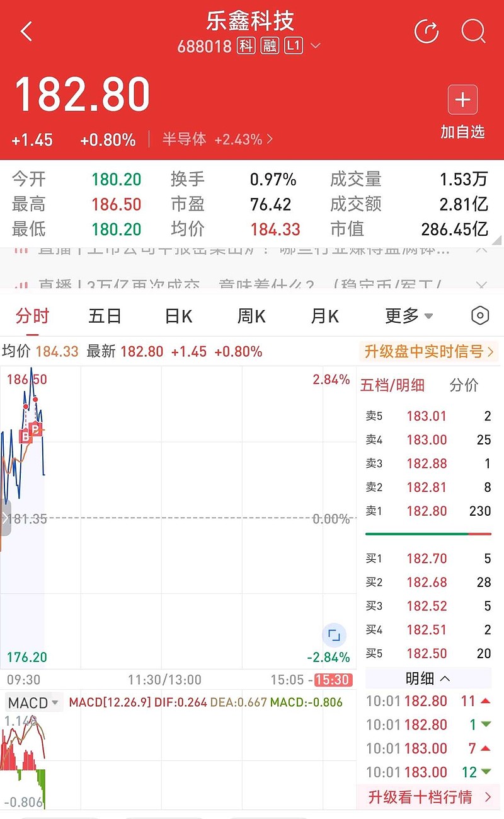Expand the stock title dropdown arrow
This screenshot has width=504, height=819.
pyautogui.click(x=316, y=46)
